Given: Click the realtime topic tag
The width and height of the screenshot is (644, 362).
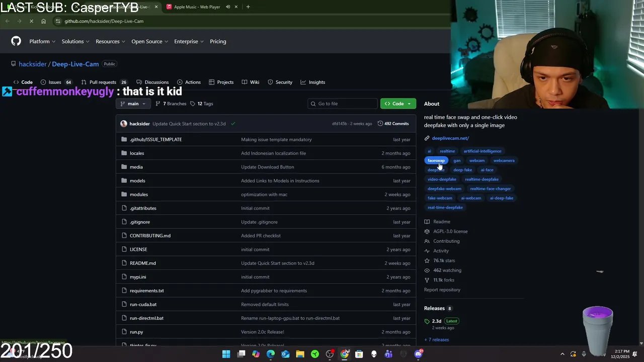Looking at the screenshot, I should point(447,151).
